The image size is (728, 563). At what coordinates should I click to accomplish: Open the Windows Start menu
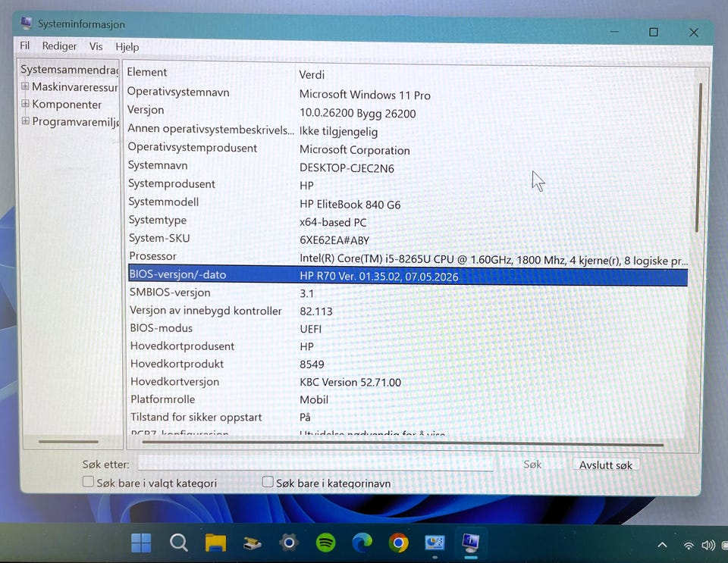(x=141, y=542)
